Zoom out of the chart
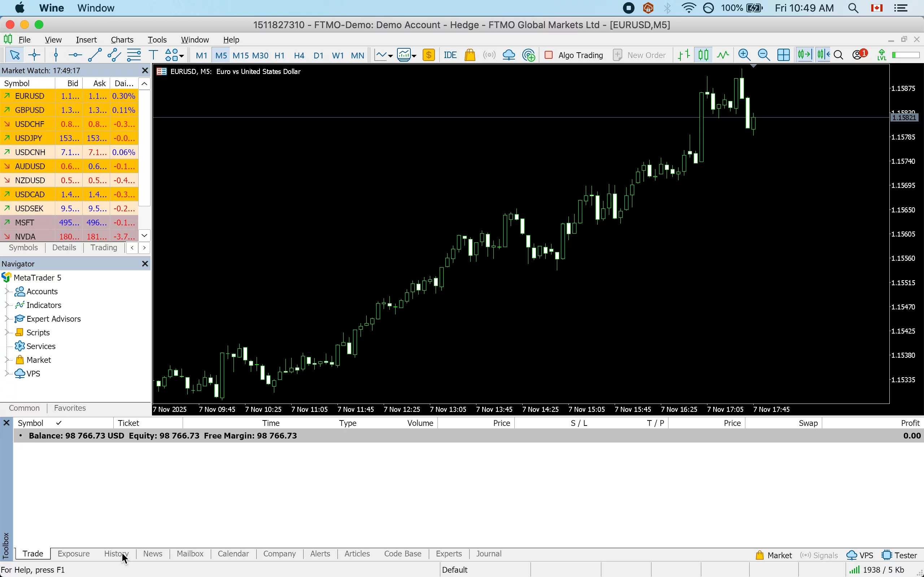 (x=764, y=55)
